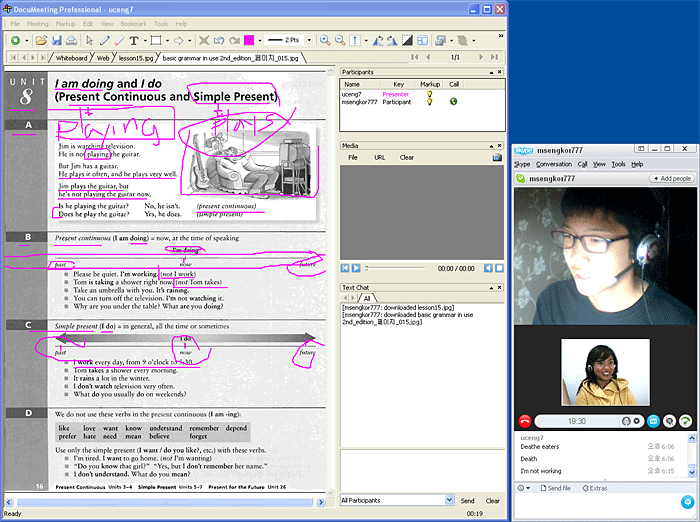Click the blue share-screen button in Skype

(654, 421)
